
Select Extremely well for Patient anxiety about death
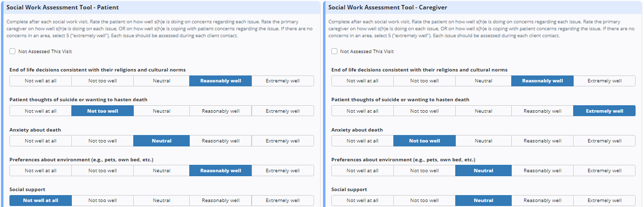[x=282, y=141]
